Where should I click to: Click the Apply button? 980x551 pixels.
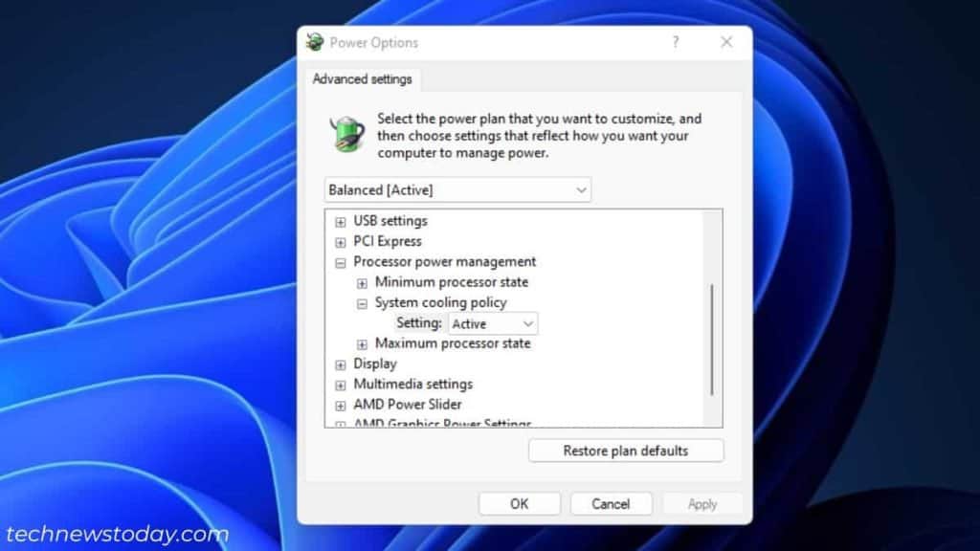coord(702,504)
